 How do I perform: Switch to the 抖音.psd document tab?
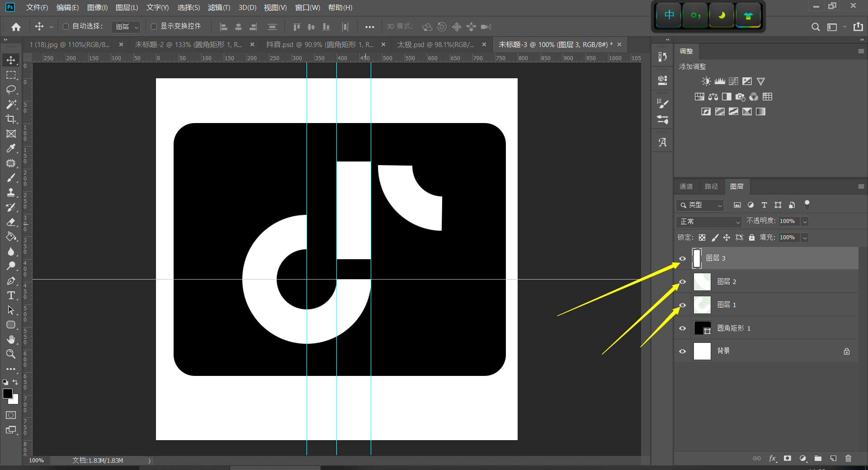(320, 44)
